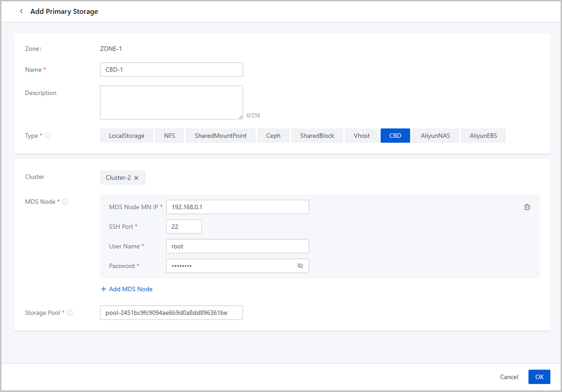Select Ceph storage type
The height and width of the screenshot is (392, 562).
(x=273, y=136)
